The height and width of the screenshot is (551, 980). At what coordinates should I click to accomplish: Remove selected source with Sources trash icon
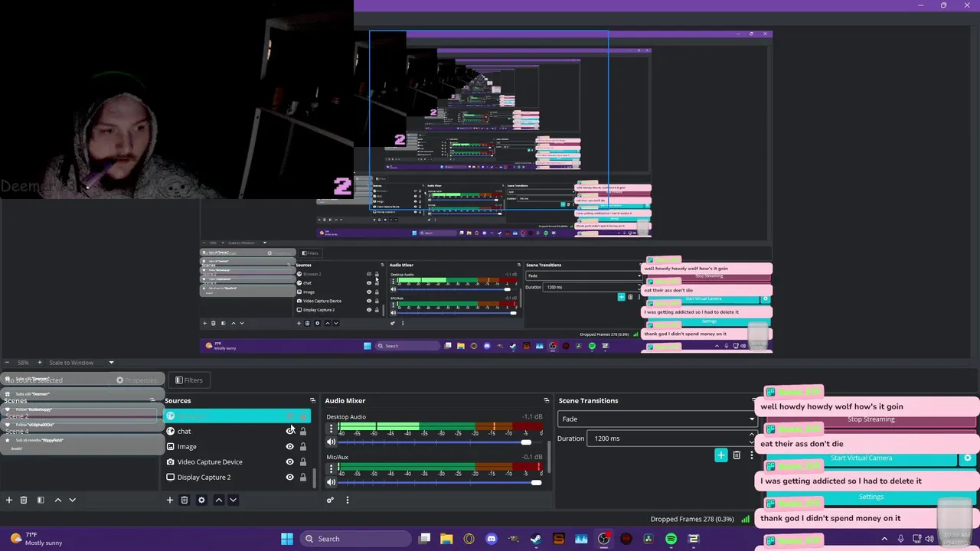click(x=185, y=500)
